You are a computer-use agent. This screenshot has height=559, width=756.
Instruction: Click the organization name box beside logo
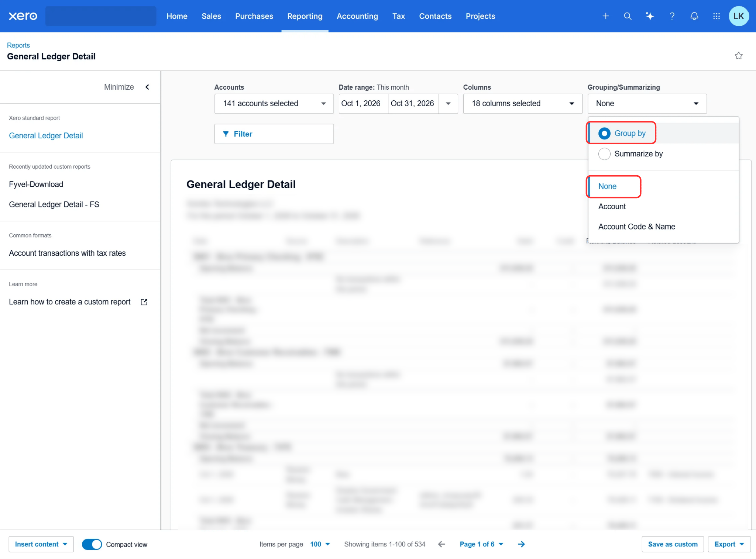(101, 16)
